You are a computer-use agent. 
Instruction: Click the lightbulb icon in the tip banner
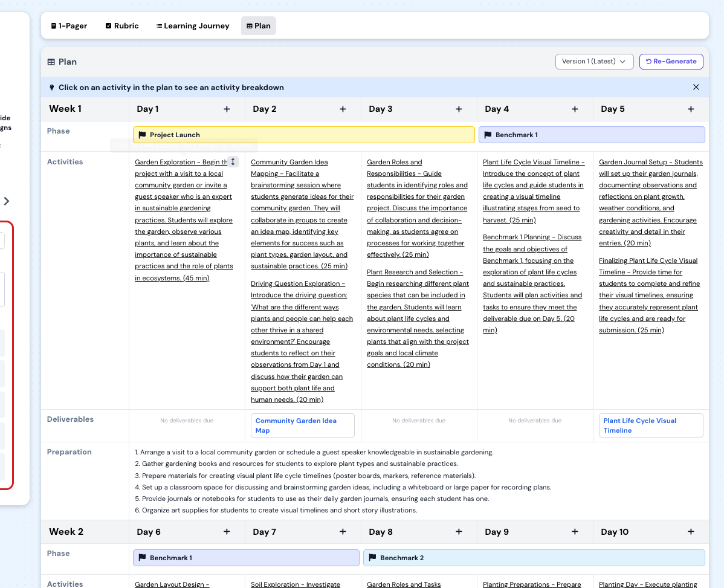point(51,87)
